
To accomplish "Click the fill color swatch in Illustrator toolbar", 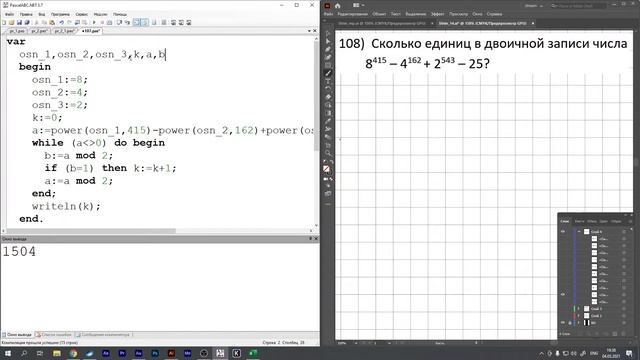I will (x=327, y=169).
